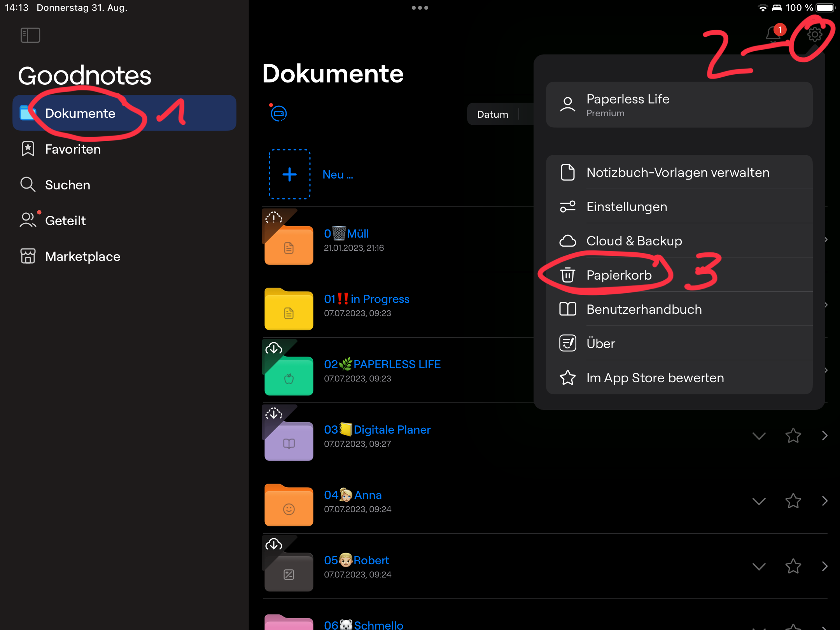Tap the Wi-Fi status icon

[x=763, y=8]
